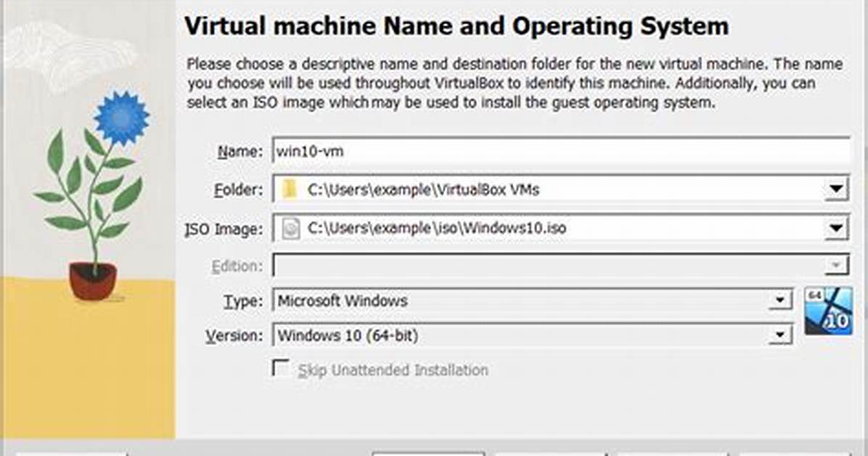Viewport: 868px width, 456px height.
Task: Click the disc file icon in ISO Image field
Action: click(x=290, y=228)
